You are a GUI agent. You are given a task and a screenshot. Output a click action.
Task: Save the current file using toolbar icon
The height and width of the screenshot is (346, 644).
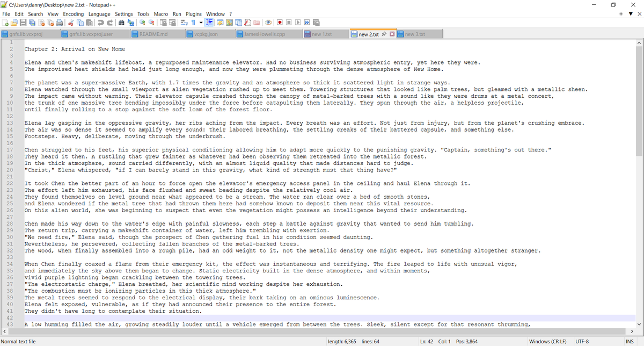tap(23, 23)
